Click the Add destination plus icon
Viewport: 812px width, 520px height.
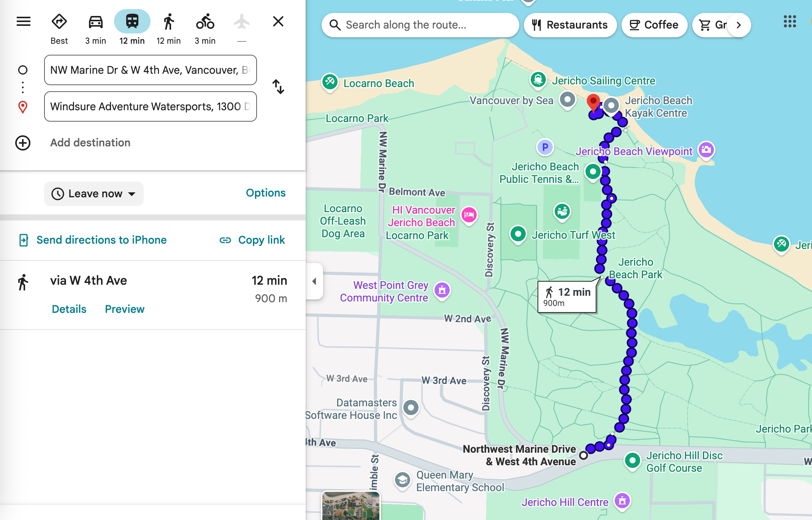point(23,143)
